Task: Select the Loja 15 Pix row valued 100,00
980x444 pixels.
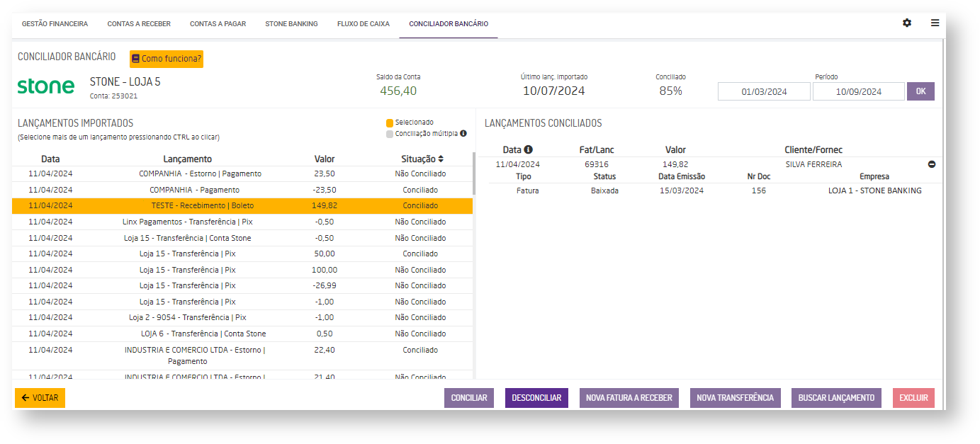Action: [x=242, y=270]
